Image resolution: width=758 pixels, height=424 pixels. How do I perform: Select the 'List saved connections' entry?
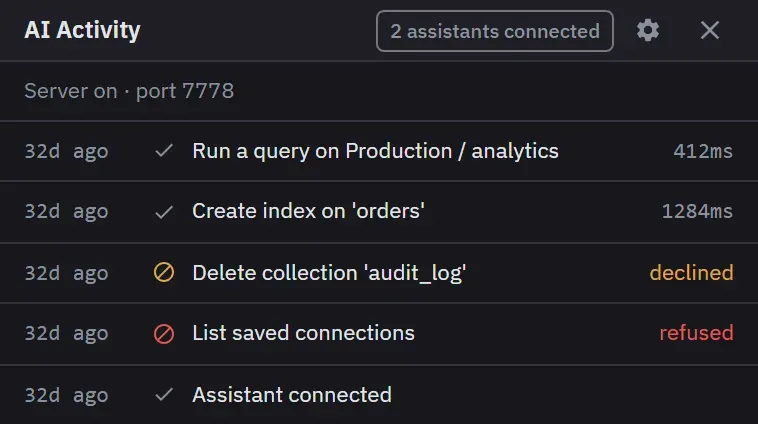[379, 334]
